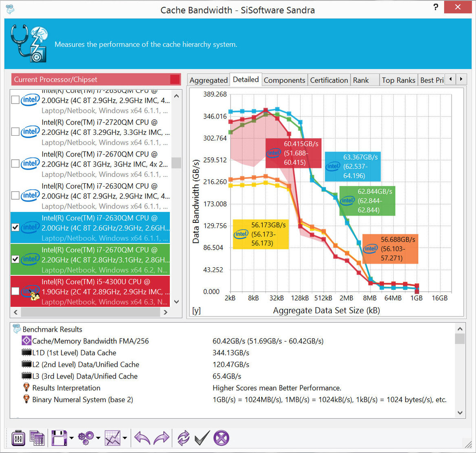476x453 pixels.
Task: Refresh the benchmark results
Action: pos(183,438)
